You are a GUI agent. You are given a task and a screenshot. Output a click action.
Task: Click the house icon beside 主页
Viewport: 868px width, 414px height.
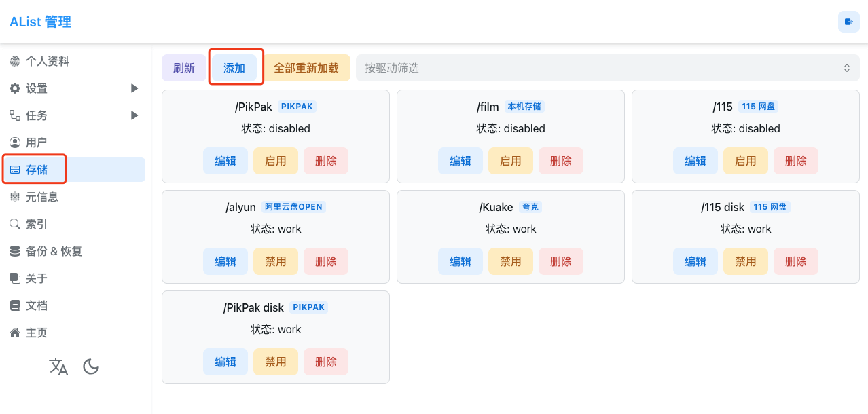tap(15, 333)
